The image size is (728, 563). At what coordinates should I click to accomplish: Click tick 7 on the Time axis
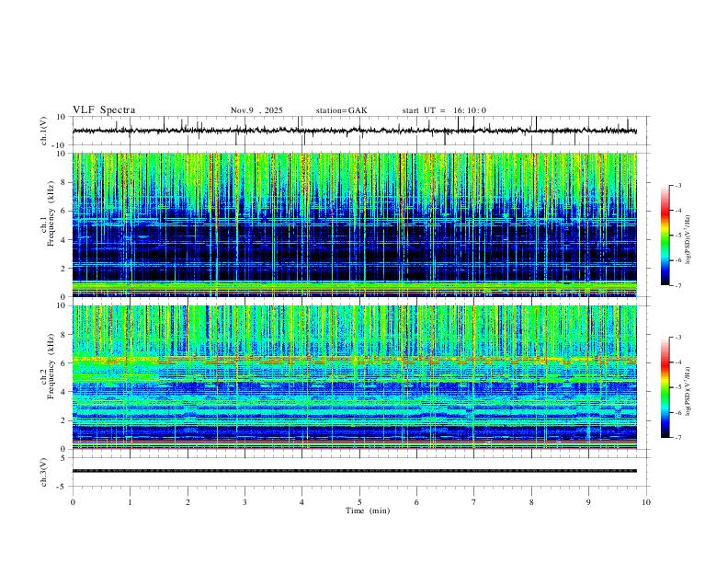tap(474, 502)
